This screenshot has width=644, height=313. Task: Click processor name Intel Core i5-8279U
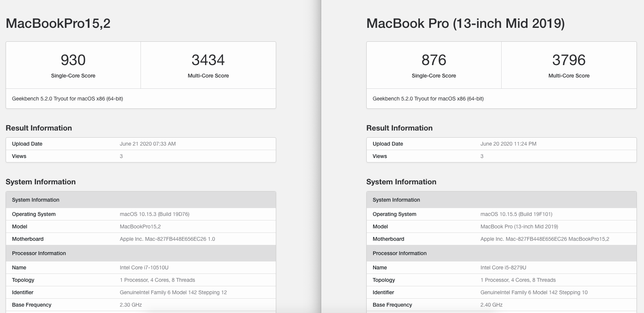coord(503,267)
